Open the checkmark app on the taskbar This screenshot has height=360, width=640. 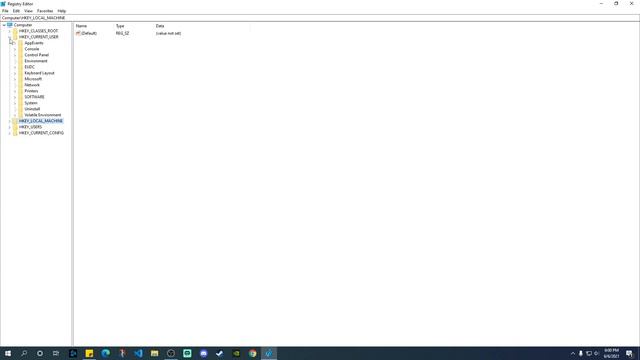(x=220, y=353)
